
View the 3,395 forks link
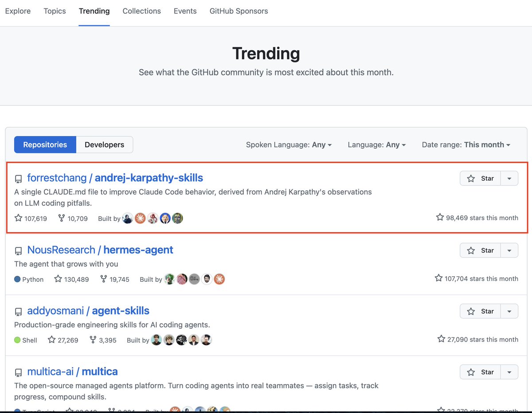pyautogui.click(x=103, y=340)
